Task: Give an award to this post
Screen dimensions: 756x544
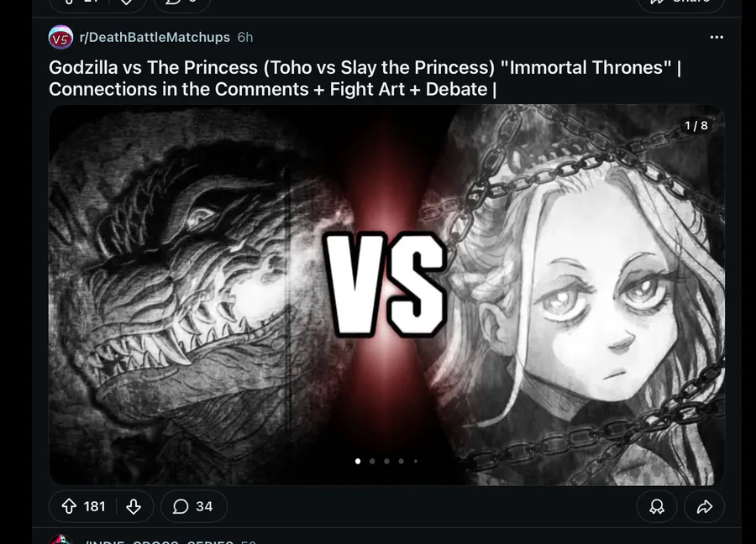Action: tap(657, 506)
